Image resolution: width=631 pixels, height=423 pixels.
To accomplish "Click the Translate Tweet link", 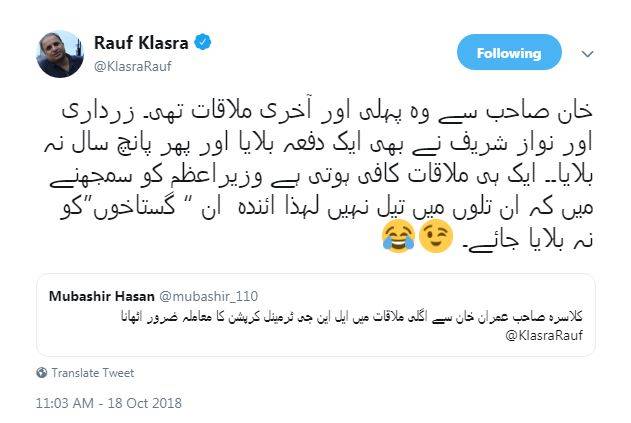I will click(93, 373).
